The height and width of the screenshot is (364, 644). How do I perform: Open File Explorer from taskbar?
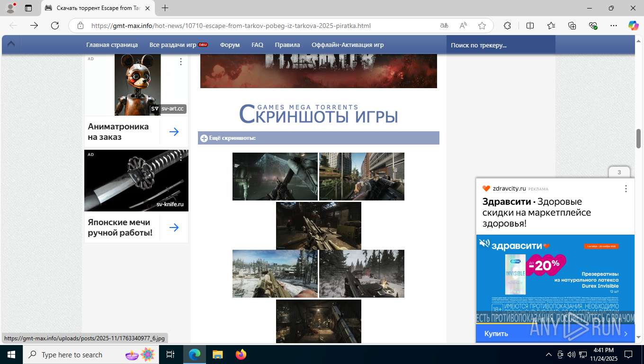(x=217, y=355)
